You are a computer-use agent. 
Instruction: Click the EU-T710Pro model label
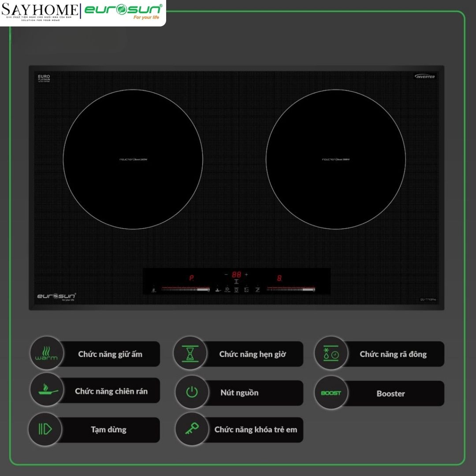tap(428, 300)
